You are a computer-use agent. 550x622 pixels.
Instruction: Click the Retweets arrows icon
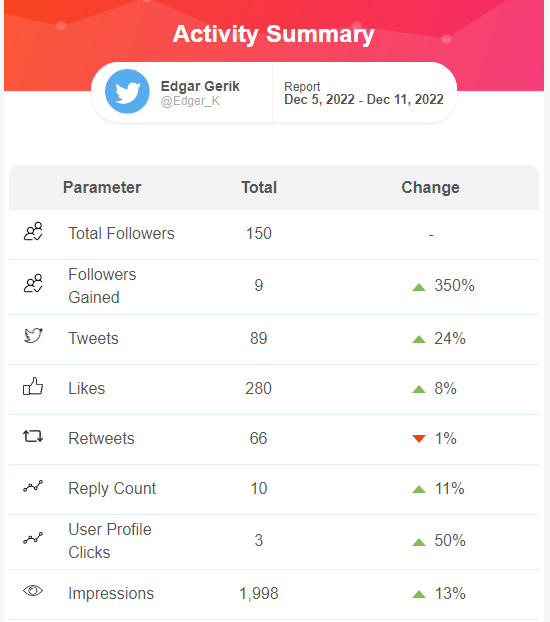(33, 436)
